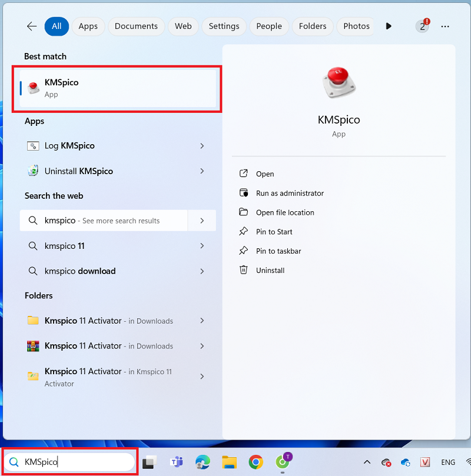Open the 'kmspico - See more search results' link

103,221
